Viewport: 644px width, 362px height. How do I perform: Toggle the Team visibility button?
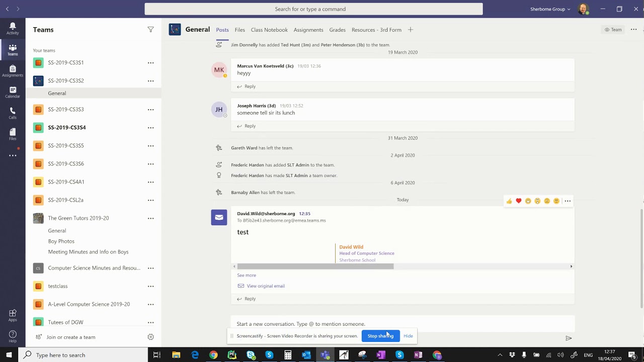[613, 30]
